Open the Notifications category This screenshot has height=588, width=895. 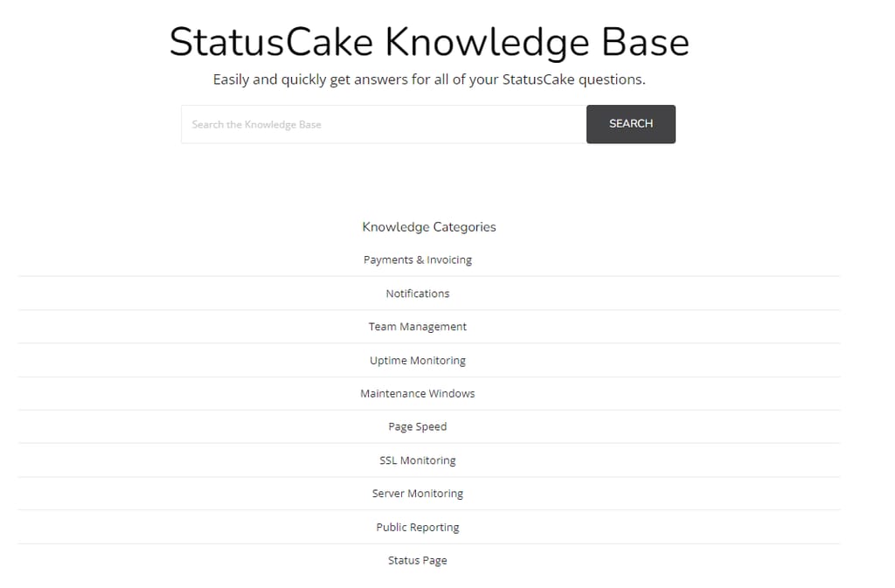point(418,294)
